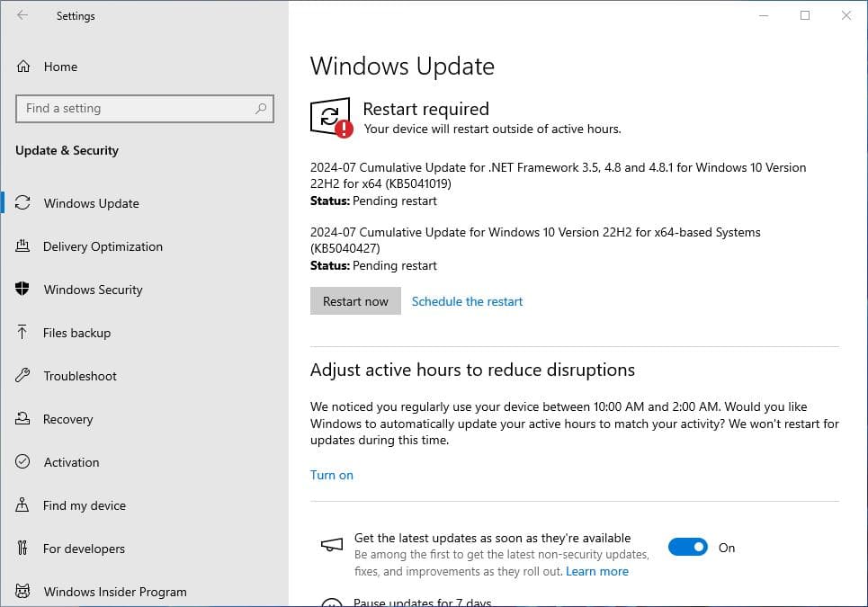This screenshot has height=607, width=868.
Task: Minimize the Settings window
Action: tap(764, 15)
